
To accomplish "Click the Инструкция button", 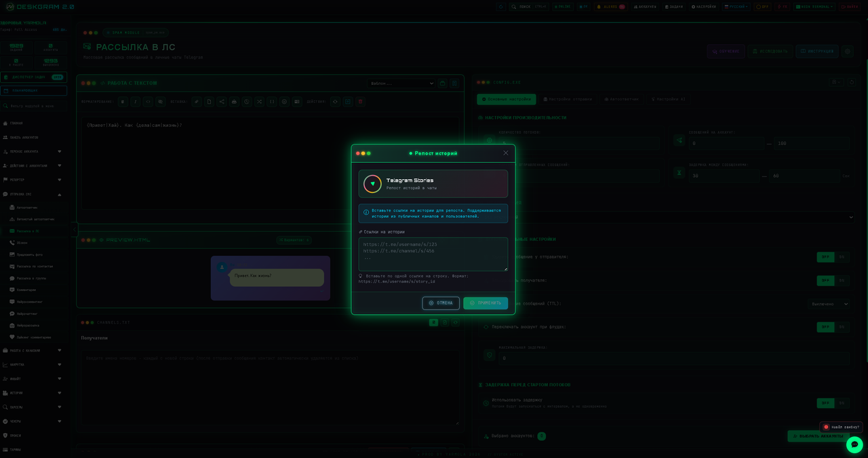I will (816, 51).
